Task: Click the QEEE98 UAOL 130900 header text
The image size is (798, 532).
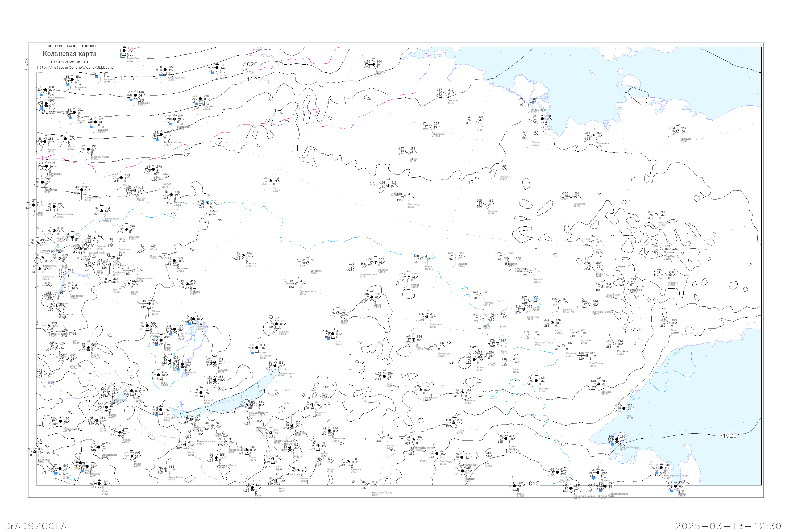Action: tap(72, 46)
